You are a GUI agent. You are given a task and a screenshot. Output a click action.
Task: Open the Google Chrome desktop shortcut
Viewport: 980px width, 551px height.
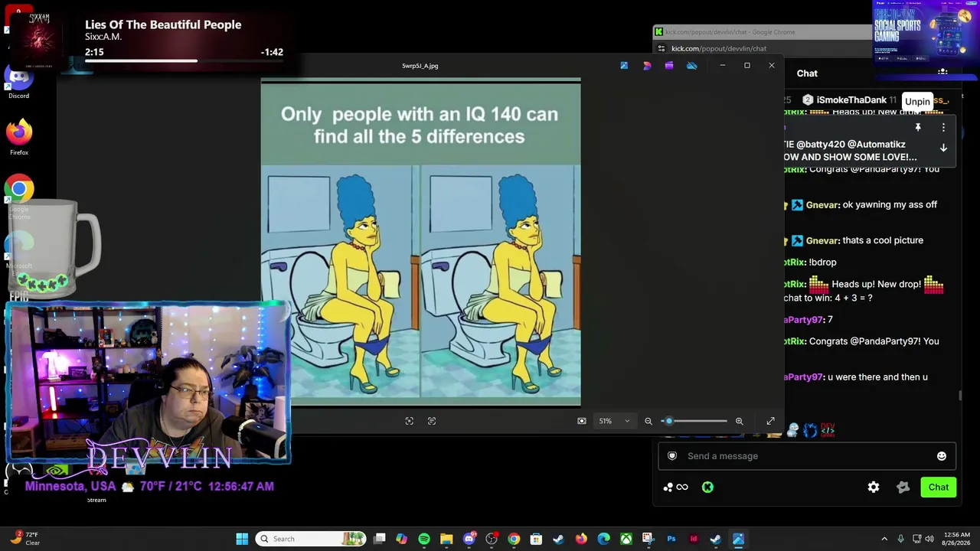19,194
